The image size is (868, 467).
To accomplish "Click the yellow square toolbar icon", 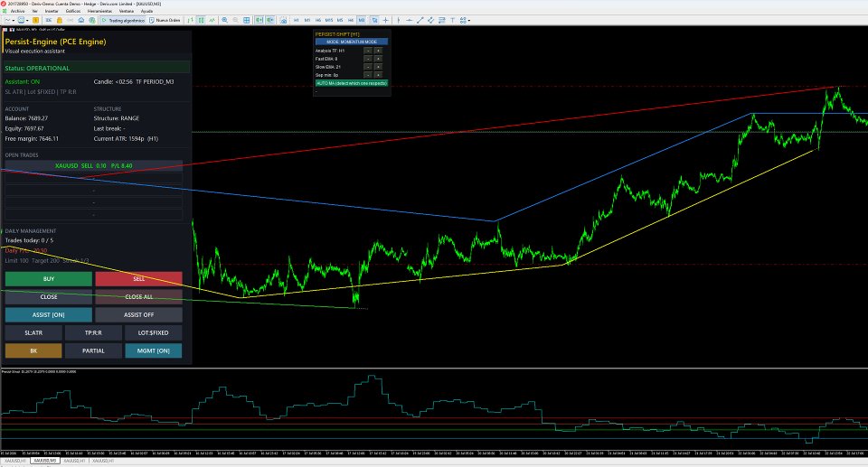I will pos(35,20).
